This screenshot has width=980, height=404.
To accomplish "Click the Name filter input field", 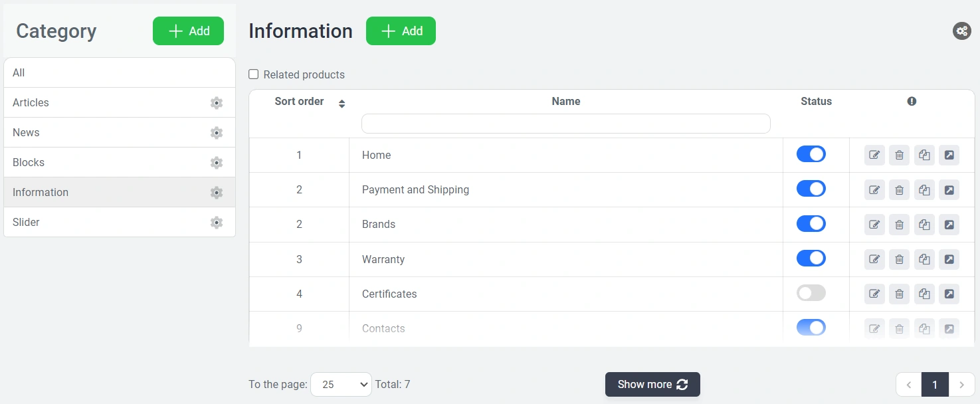I will coord(565,124).
